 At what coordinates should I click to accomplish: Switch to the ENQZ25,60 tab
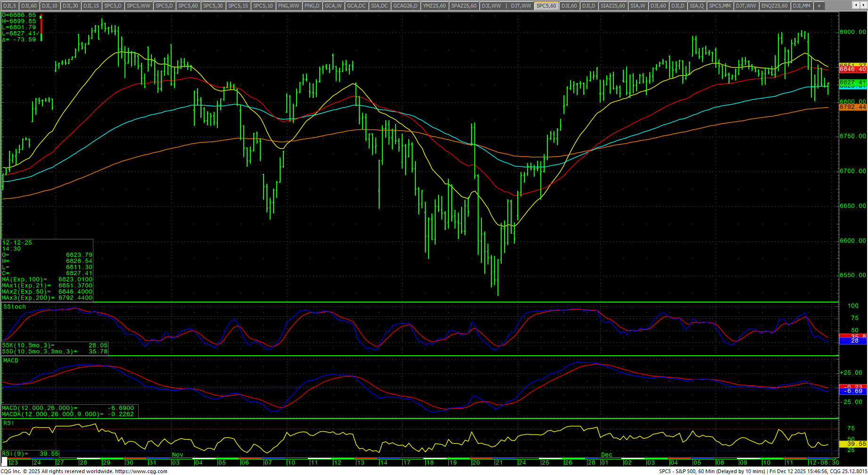(x=774, y=6)
